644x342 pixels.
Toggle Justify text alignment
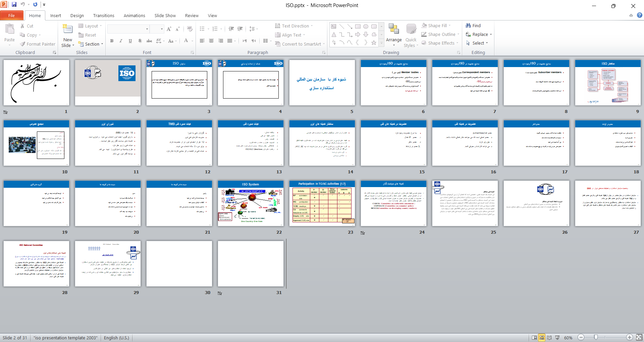(230, 41)
